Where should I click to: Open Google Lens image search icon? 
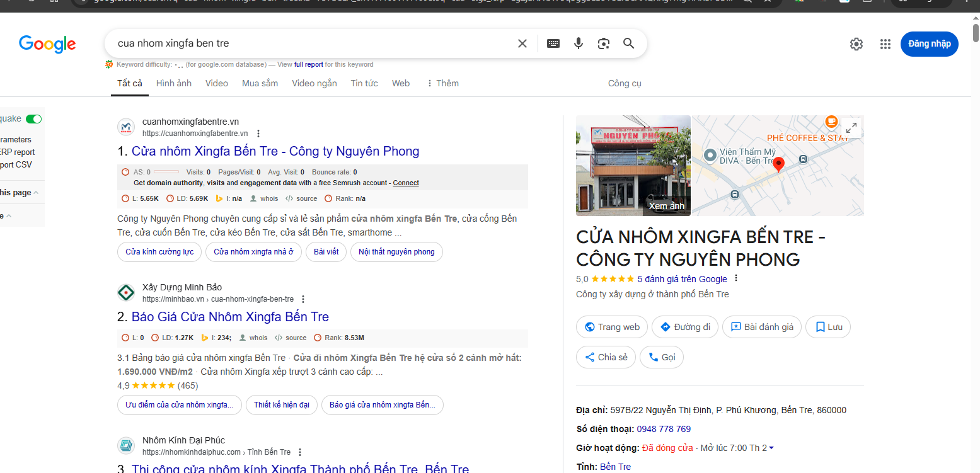(x=604, y=43)
